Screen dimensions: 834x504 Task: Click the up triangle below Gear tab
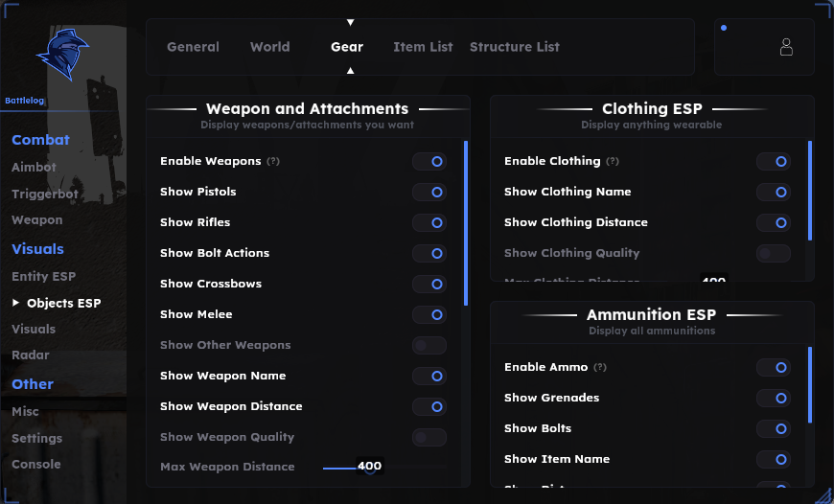350,71
